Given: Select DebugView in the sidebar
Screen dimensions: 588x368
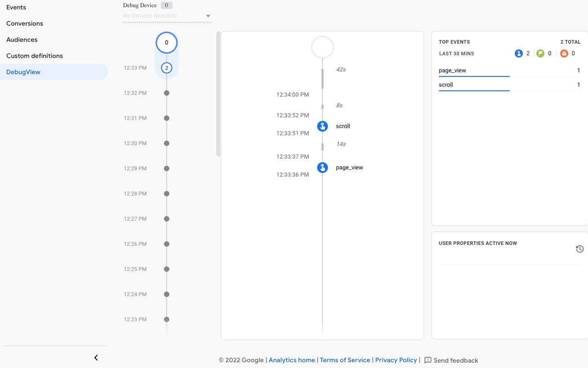Looking at the screenshot, I should [53, 72].
